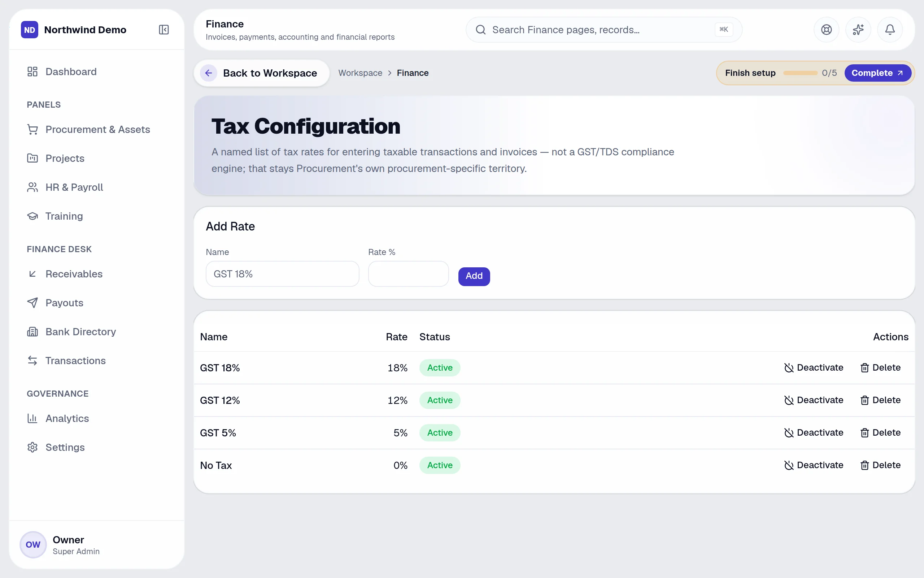Viewport: 924px width, 578px height.
Task: Click Active status badge for GST 5%
Action: tap(440, 433)
